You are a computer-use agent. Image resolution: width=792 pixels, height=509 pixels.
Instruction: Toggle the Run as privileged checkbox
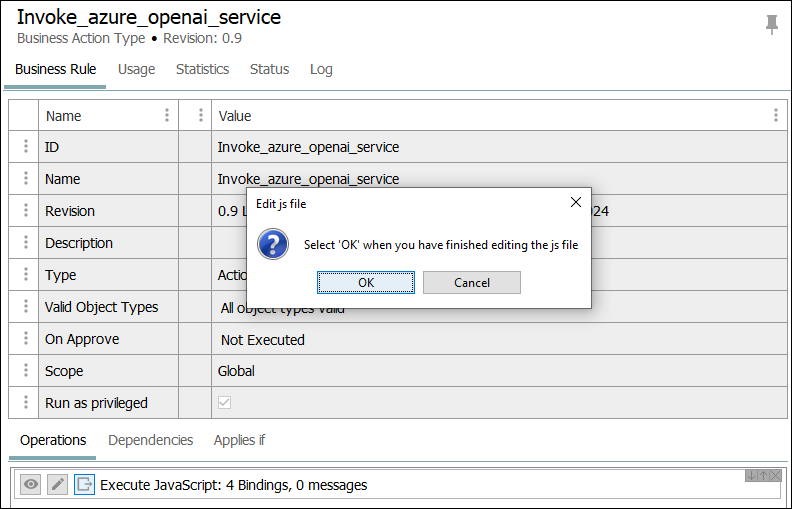point(225,403)
